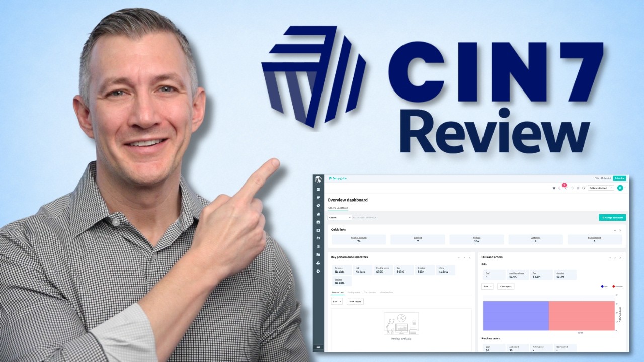Click the star favorites icon
Viewport: 644px width, 362px height.
pyautogui.click(x=554, y=188)
